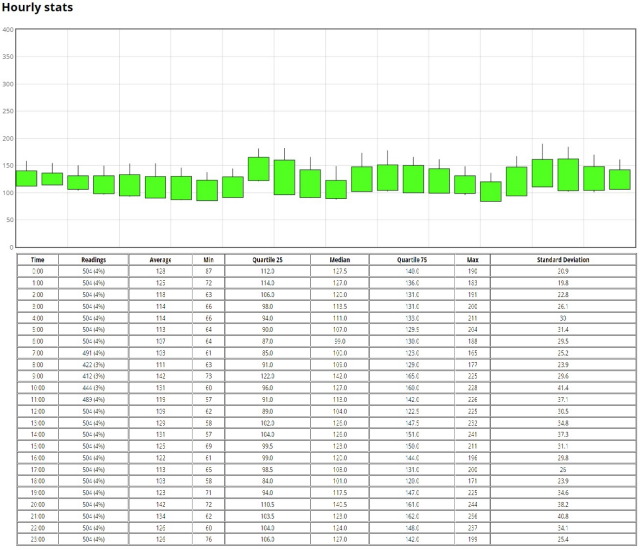This screenshot has width=640, height=550.
Task: Click the readings cell '422 (3%)'
Action: click(x=93, y=364)
